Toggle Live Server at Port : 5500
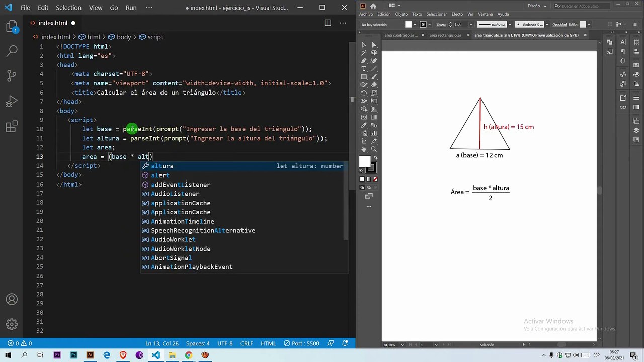This screenshot has width=644, height=362. pyautogui.click(x=302, y=343)
